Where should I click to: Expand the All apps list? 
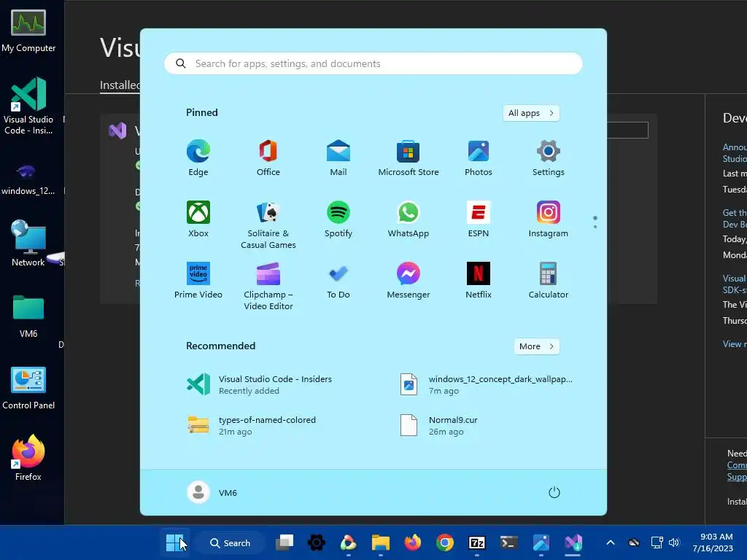tap(531, 113)
